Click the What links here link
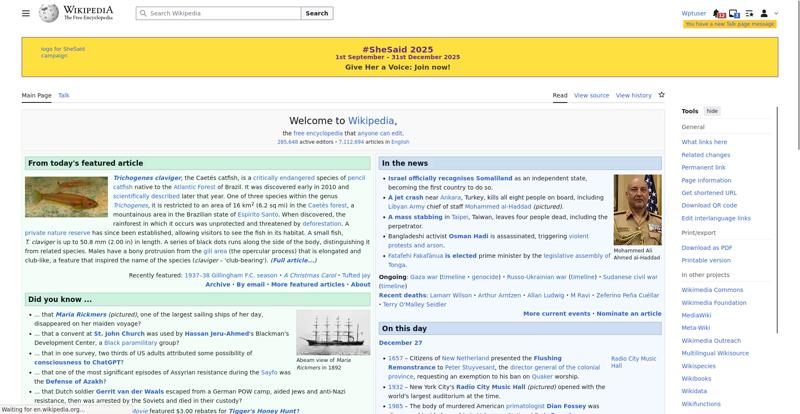 704,142
